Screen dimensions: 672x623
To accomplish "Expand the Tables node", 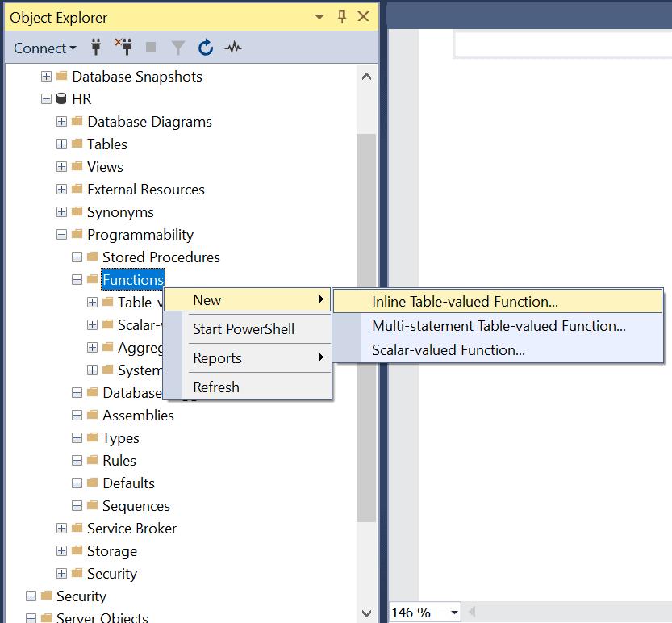I will pos(61,144).
